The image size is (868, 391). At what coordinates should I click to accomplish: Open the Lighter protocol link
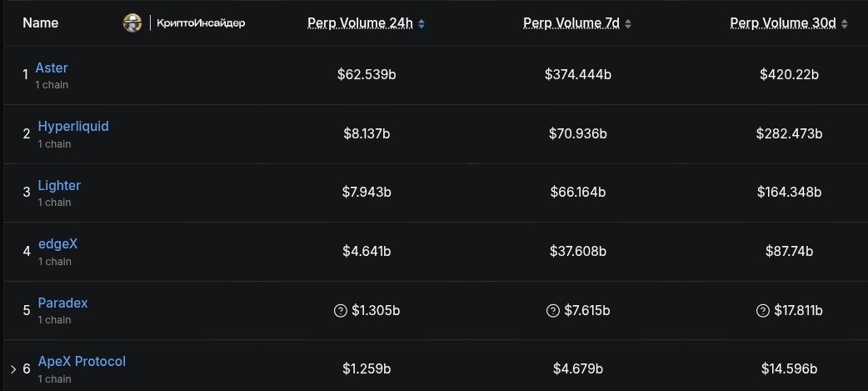click(59, 185)
